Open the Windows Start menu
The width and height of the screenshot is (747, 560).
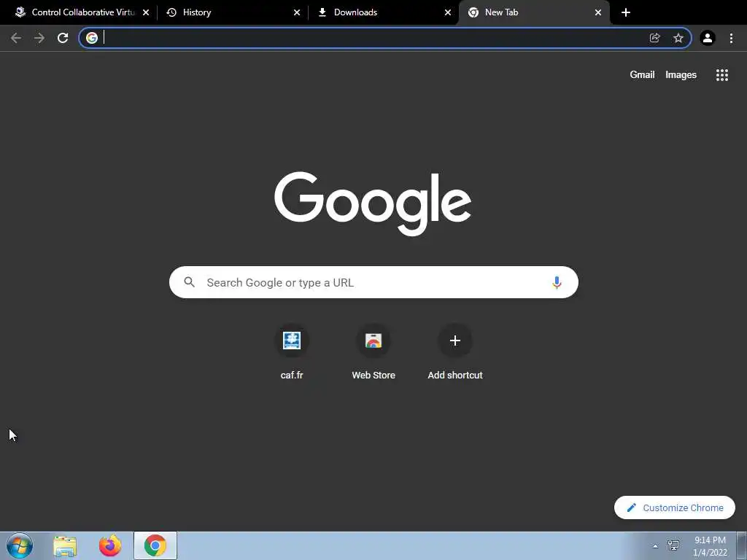click(20, 545)
